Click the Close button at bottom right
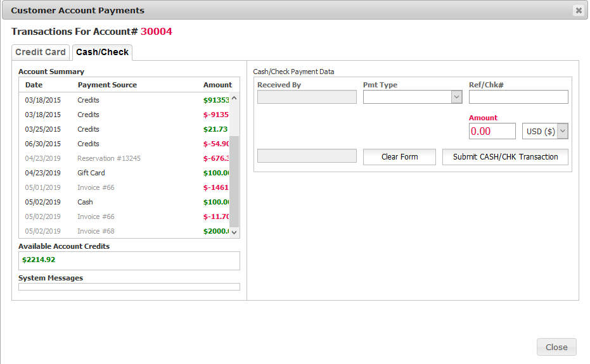This screenshot has height=364, width=590. tap(556, 347)
